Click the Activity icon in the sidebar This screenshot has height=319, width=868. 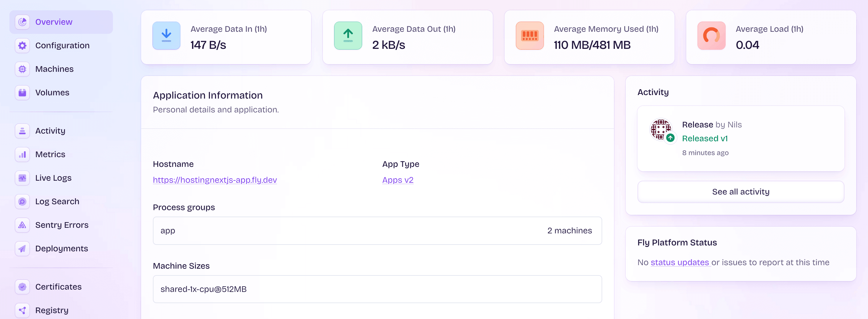(22, 130)
